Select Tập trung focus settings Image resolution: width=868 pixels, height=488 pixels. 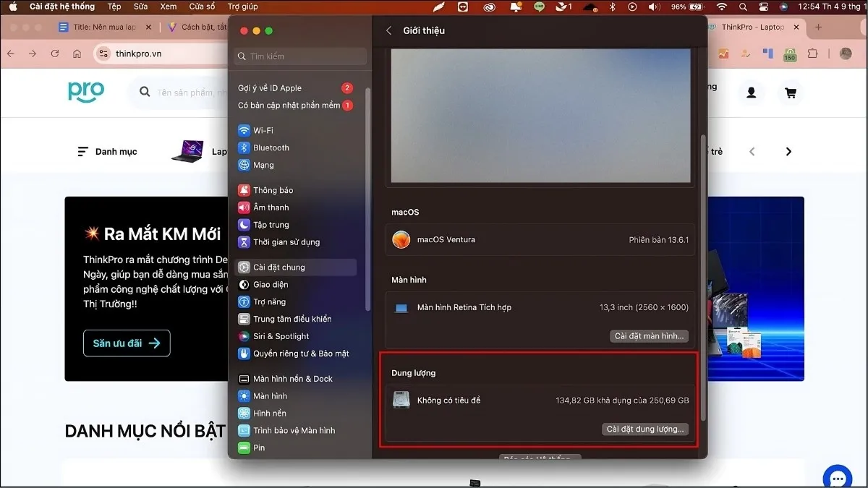[271, 225]
